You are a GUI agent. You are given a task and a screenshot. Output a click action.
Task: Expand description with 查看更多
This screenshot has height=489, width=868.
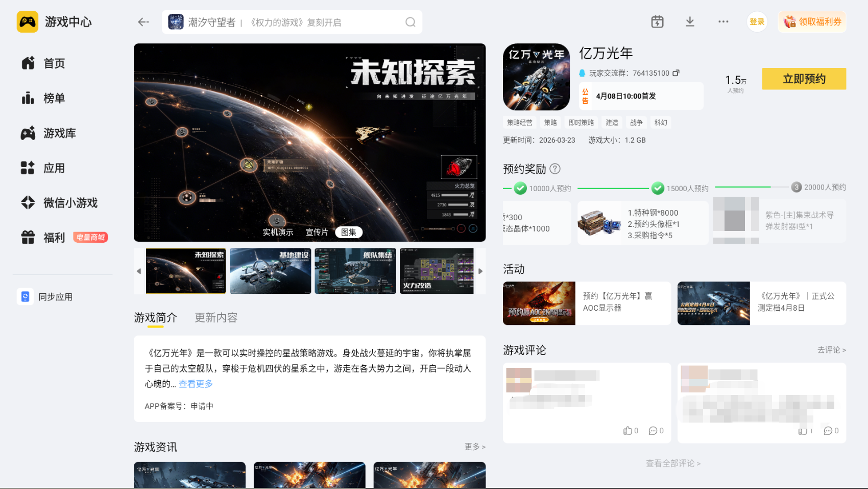(x=196, y=384)
